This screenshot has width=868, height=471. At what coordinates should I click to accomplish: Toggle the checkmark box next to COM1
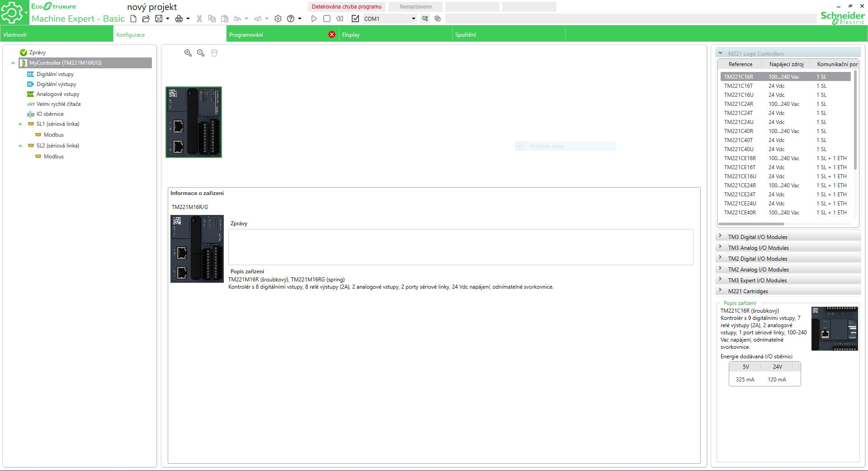click(355, 19)
